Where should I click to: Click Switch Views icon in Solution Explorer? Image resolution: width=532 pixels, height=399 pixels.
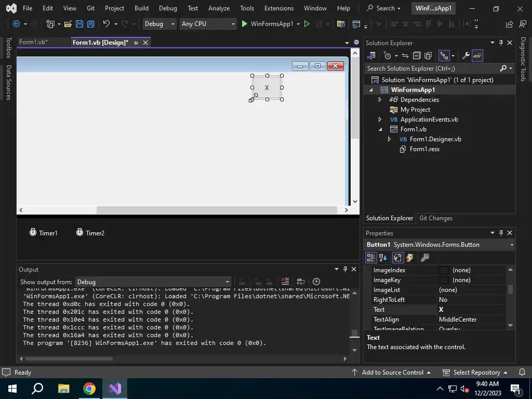[x=371, y=55]
